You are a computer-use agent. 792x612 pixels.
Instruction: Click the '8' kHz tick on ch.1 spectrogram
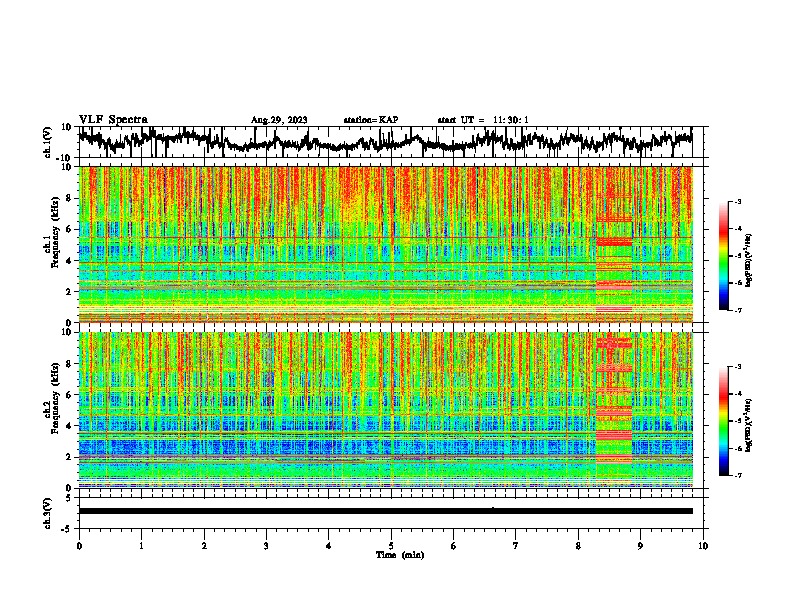pos(70,198)
